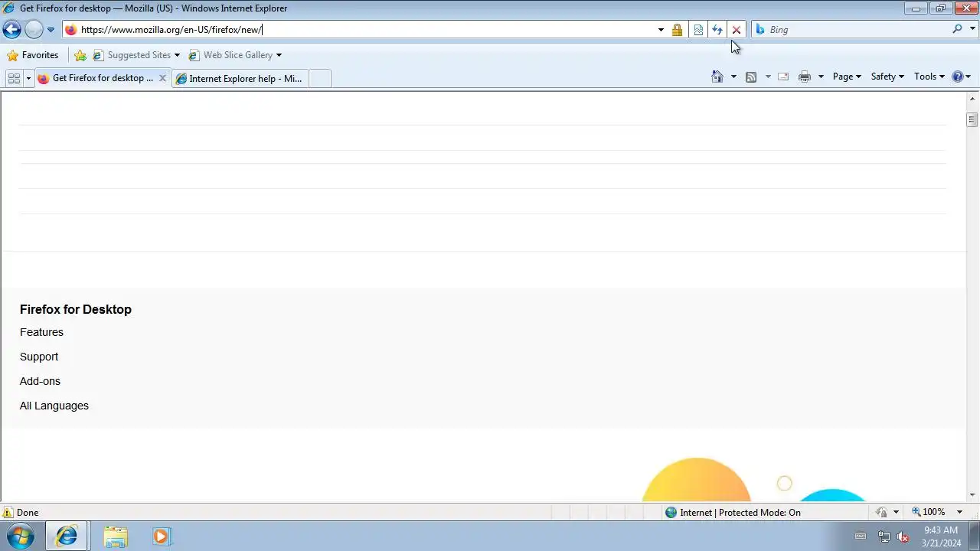Image resolution: width=980 pixels, height=551 pixels.
Task: Click the status bar warning icon near Done
Action: click(x=8, y=513)
